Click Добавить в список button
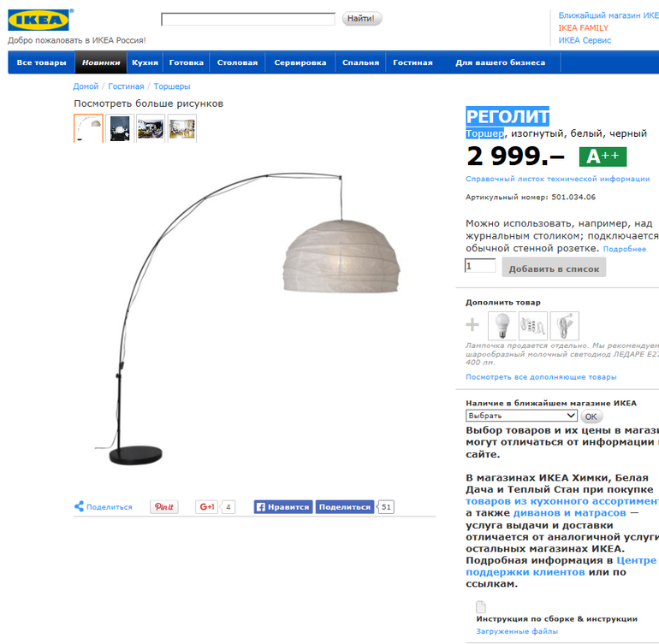The width and height of the screenshot is (659, 644). click(x=554, y=269)
